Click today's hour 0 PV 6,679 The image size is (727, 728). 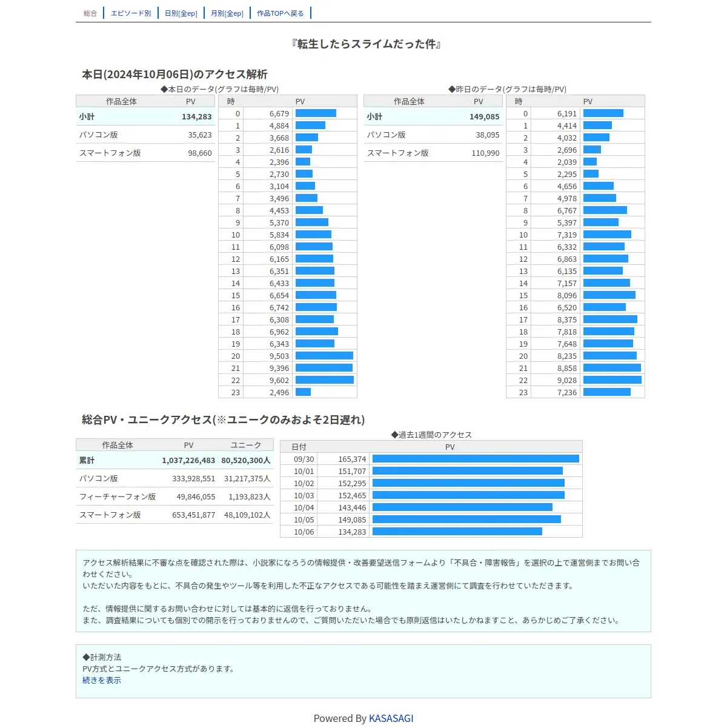(x=279, y=113)
